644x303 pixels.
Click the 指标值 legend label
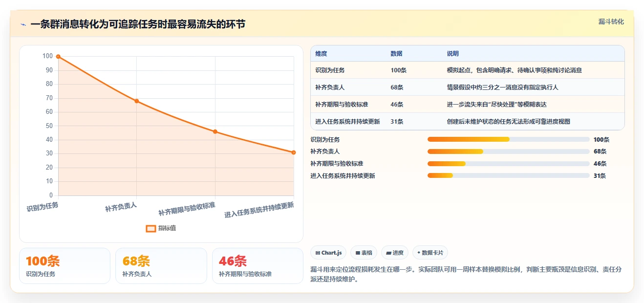click(x=167, y=228)
